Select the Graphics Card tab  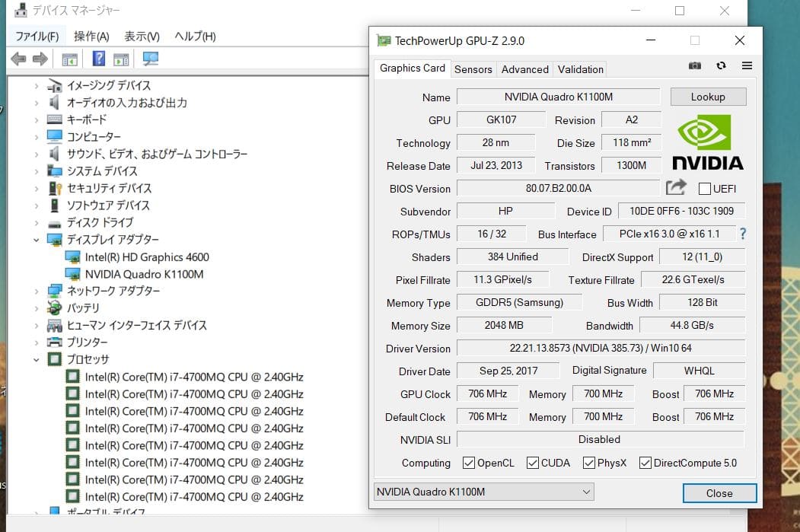(413, 68)
